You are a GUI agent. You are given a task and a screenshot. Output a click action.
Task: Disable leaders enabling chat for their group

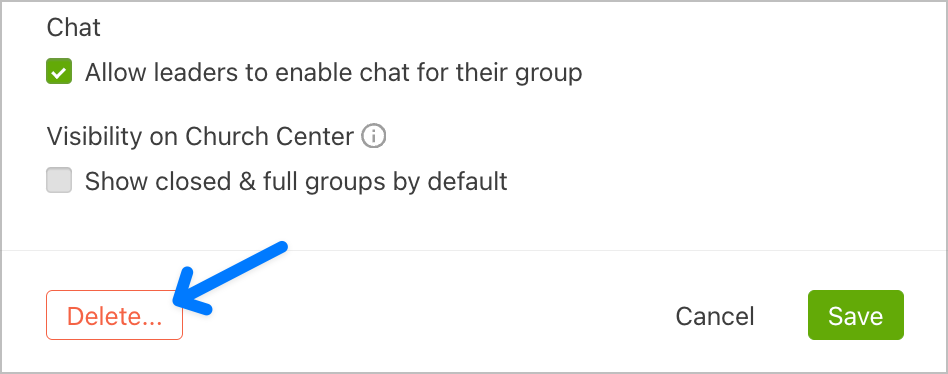click(59, 72)
